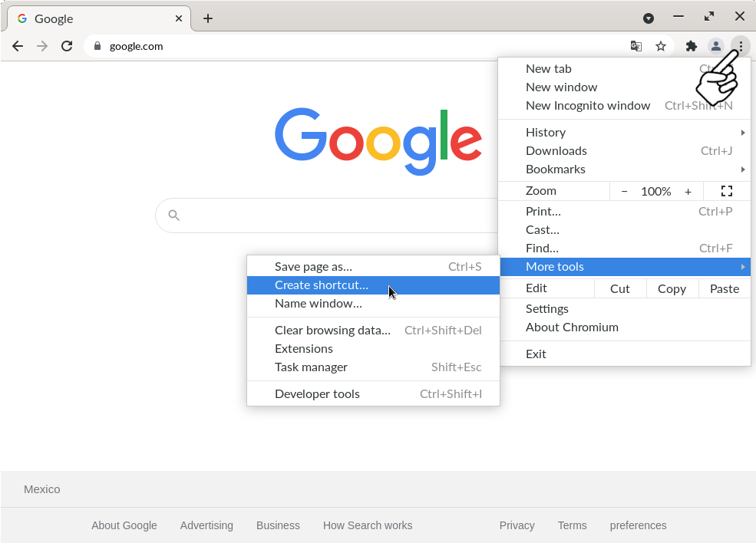The height and width of the screenshot is (543, 756).
Task: Choose New window menu entry
Action: point(625,87)
